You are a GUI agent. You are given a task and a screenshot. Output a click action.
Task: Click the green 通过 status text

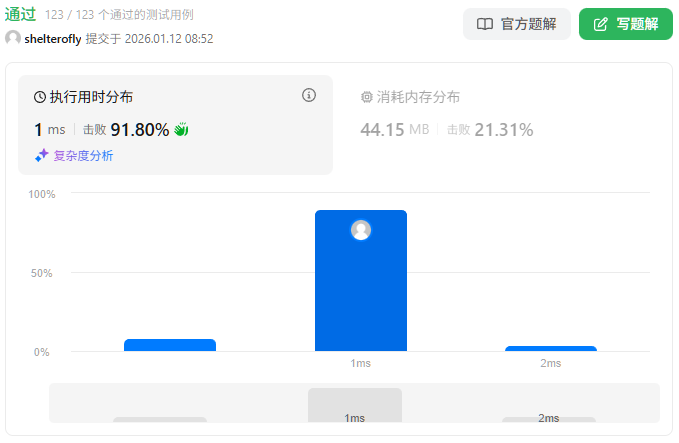point(20,14)
